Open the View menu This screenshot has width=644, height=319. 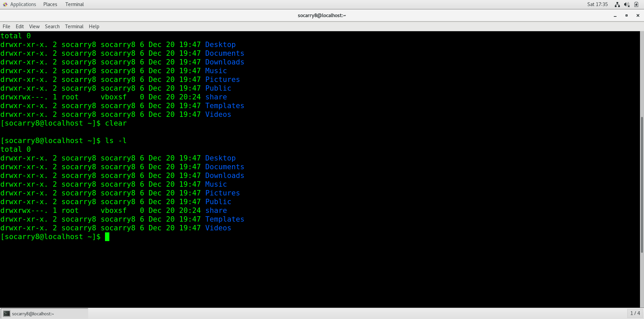pos(34,27)
